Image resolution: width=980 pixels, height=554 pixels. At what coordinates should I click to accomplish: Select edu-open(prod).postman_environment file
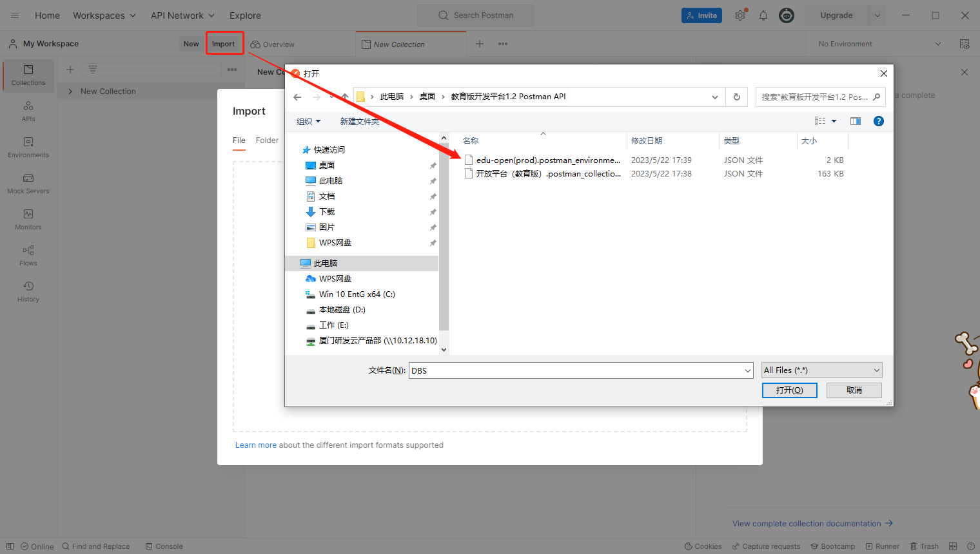[x=548, y=160]
